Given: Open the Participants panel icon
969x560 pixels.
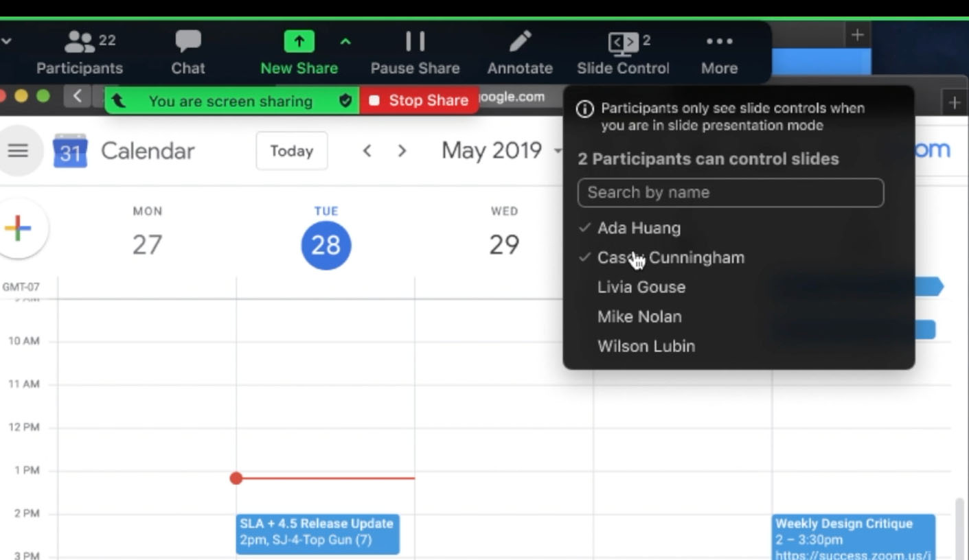Looking at the screenshot, I should pos(80,43).
